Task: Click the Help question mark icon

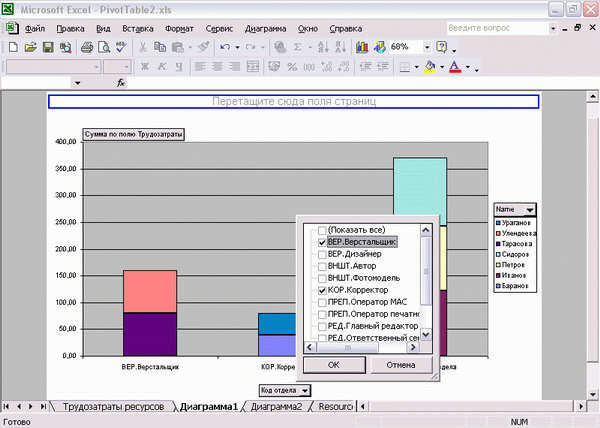Action: (x=441, y=47)
